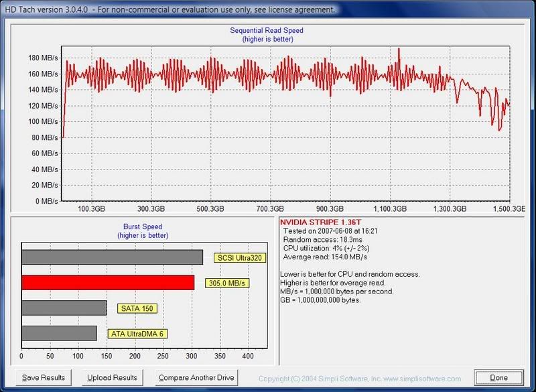Click the 350 tick on burst axis
This screenshot has width=536, height=392.
tap(220, 356)
